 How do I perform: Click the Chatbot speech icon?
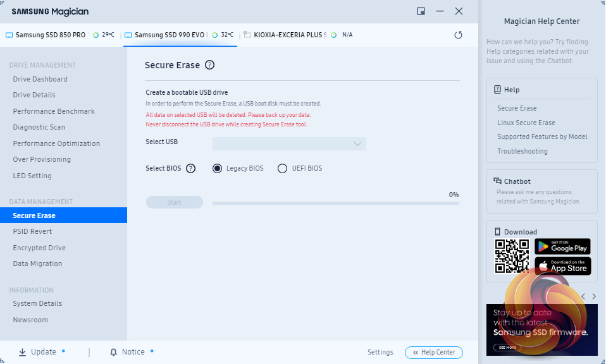(497, 181)
